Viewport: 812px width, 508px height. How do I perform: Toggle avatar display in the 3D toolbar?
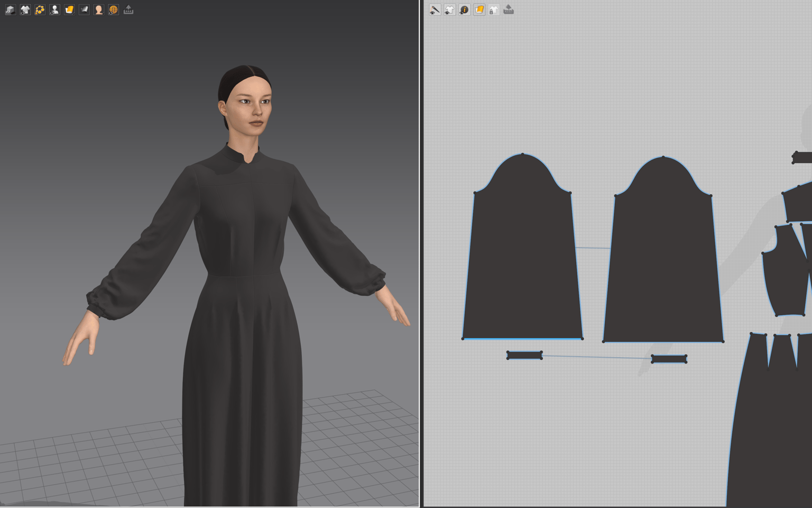[x=54, y=10]
